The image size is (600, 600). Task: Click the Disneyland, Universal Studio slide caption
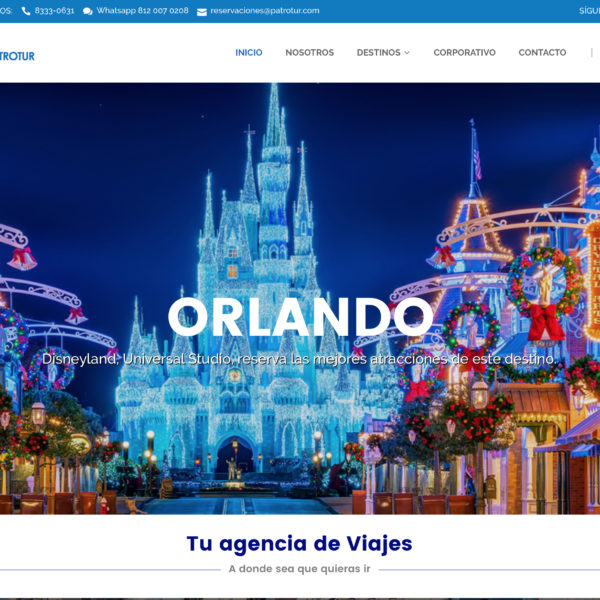tap(298, 359)
